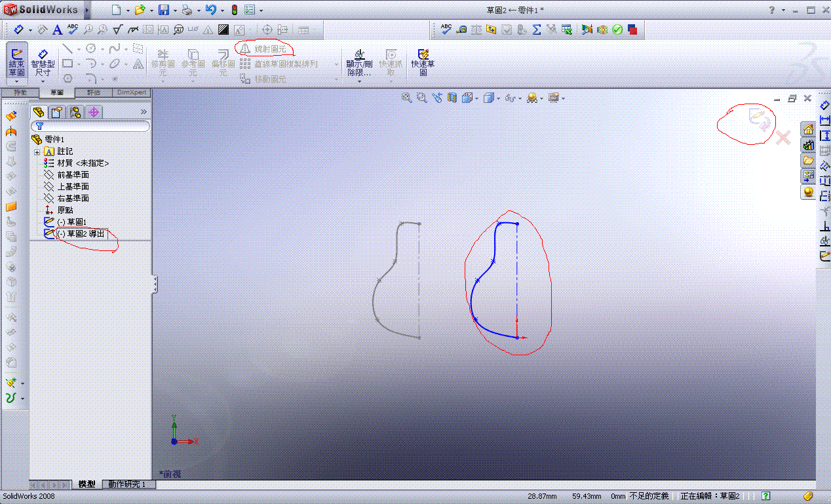
Task: Select 材質 <未指定> tree item
Action: pos(76,163)
